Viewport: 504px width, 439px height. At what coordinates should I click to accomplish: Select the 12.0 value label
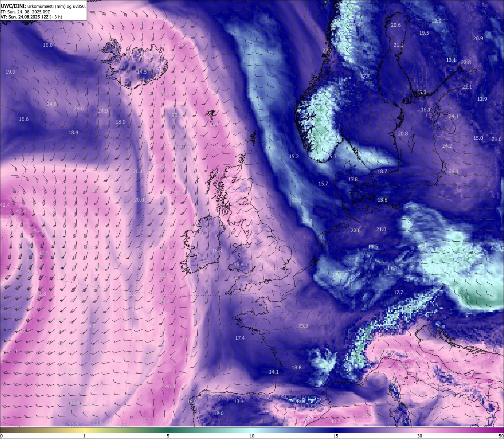click(x=436, y=21)
